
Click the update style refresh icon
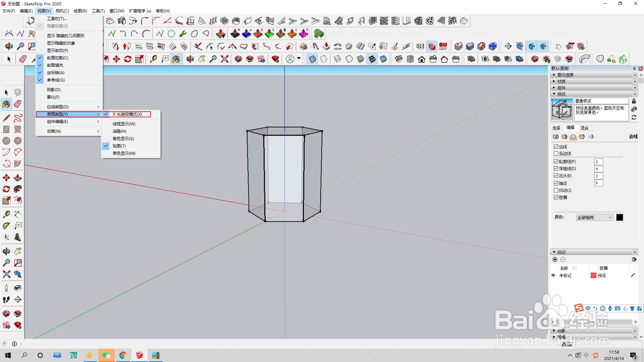634,117
